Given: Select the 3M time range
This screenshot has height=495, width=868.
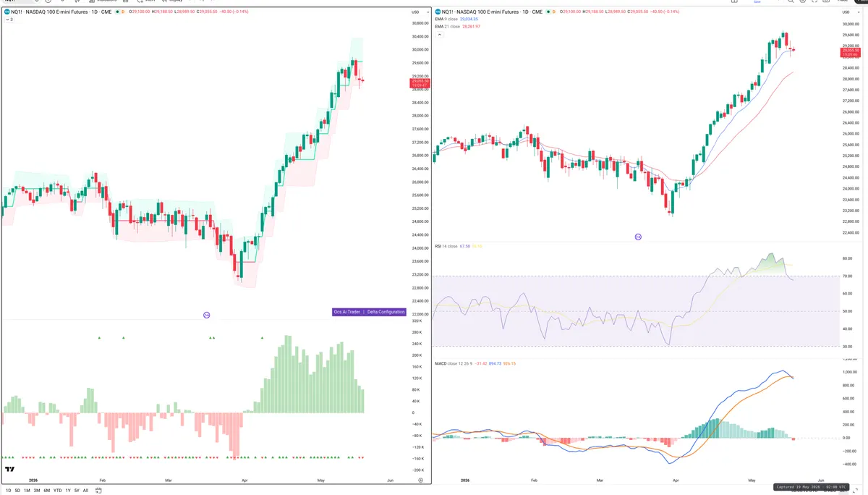Looking at the screenshot, I should point(37,491).
